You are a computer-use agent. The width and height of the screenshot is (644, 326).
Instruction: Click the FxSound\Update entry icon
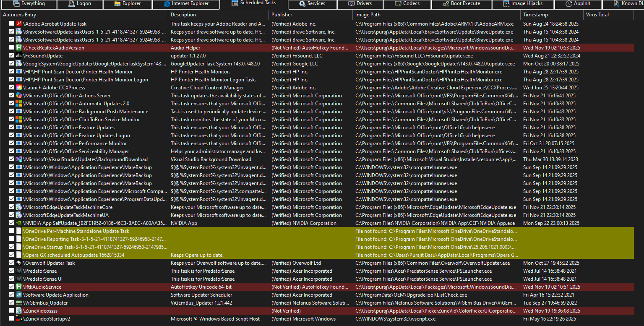pyautogui.click(x=19, y=56)
